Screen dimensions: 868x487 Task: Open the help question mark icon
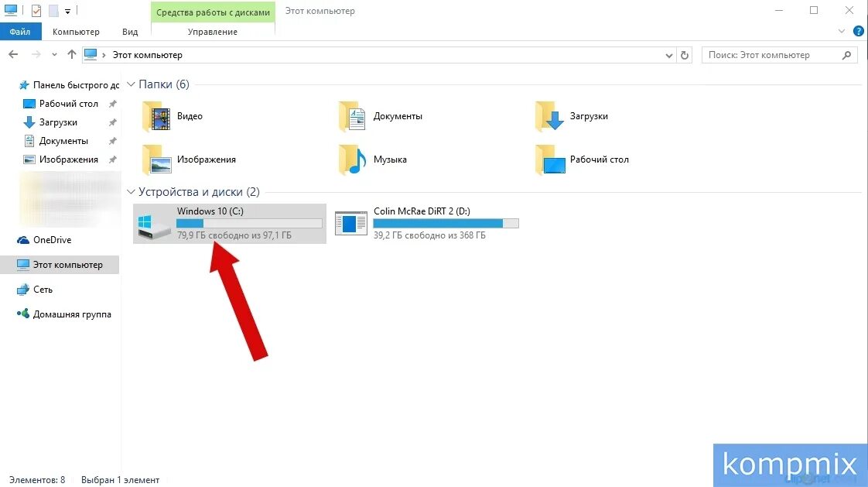[x=858, y=32]
